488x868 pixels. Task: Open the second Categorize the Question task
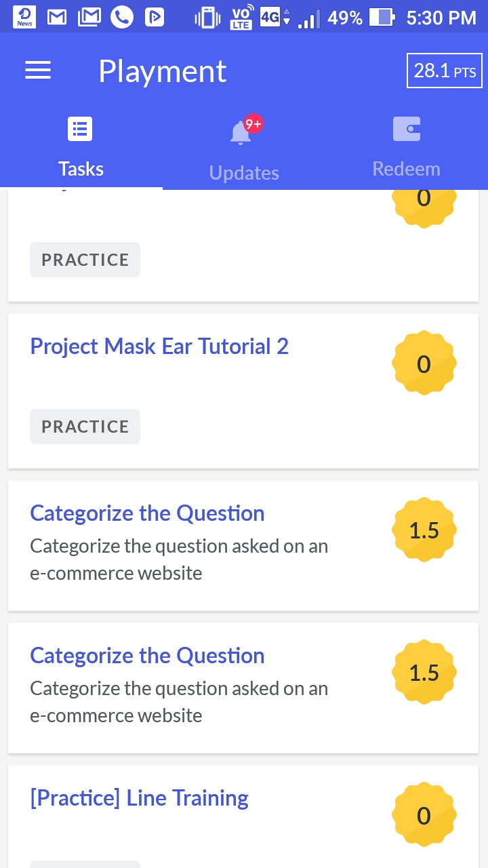pos(147,656)
